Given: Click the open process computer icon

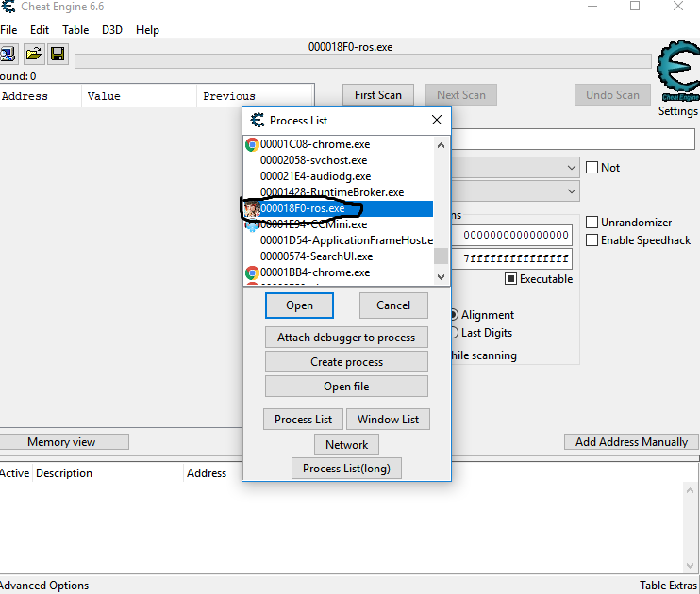Looking at the screenshot, I should 8,54.
